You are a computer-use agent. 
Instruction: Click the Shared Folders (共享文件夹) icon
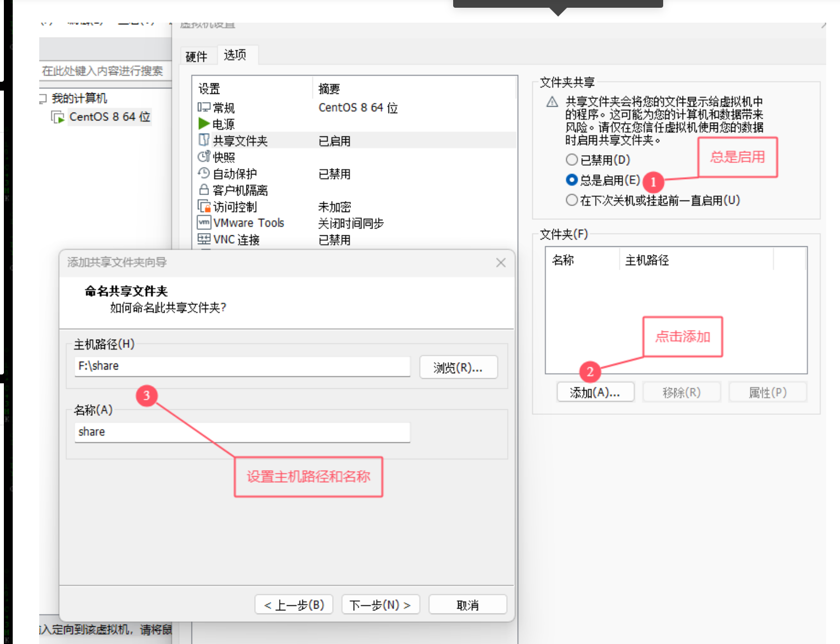click(x=204, y=140)
